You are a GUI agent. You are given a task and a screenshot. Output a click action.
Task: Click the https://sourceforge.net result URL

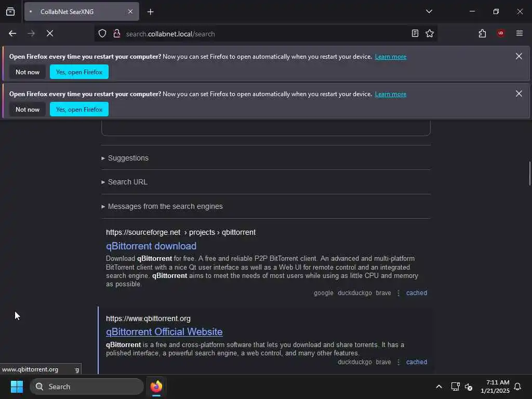pos(181,232)
